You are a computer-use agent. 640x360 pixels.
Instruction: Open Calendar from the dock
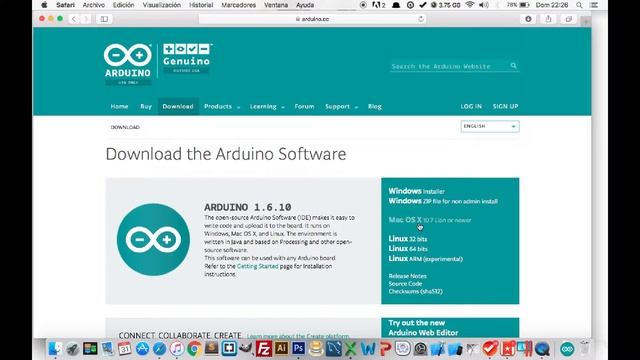click(124, 349)
